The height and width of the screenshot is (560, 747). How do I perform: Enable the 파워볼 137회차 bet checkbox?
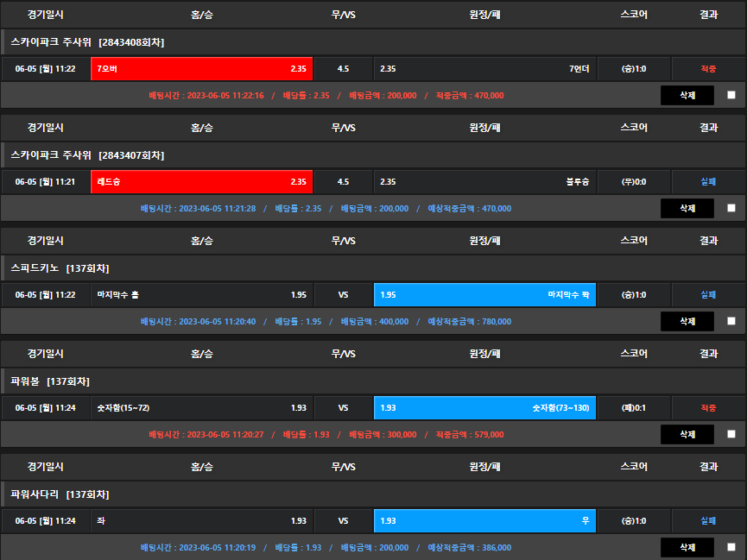click(x=731, y=434)
